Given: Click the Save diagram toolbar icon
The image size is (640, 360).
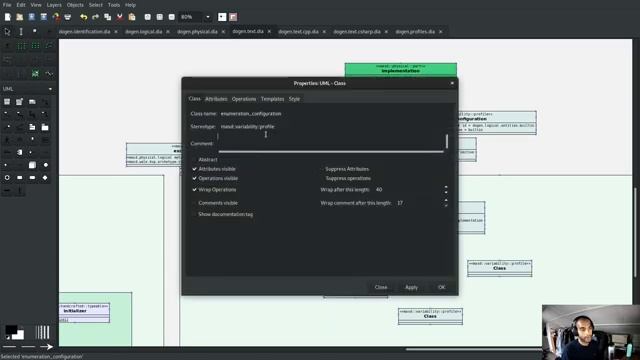Looking at the screenshot, I should point(31,17).
